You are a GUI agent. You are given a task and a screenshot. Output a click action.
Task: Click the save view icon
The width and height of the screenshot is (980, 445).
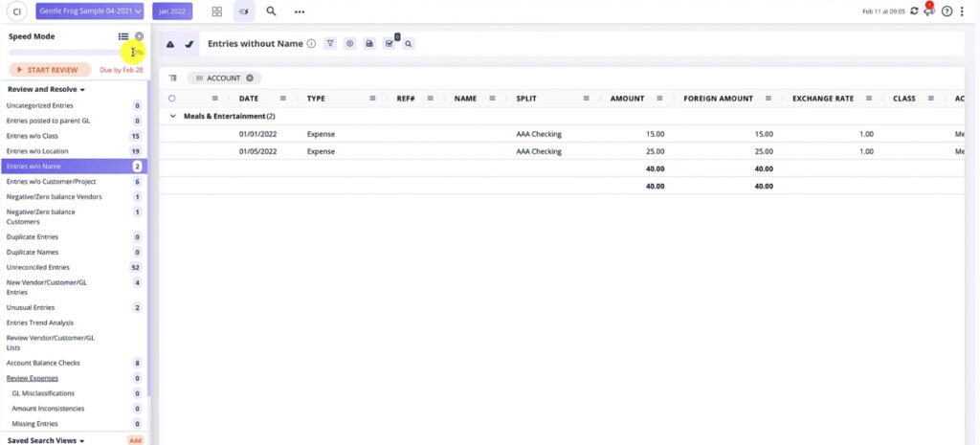[369, 44]
